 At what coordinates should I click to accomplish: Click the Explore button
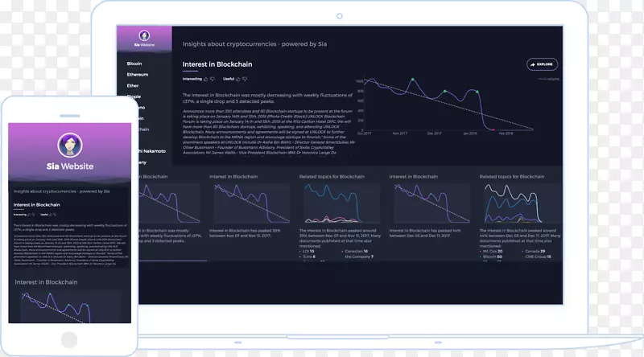[541, 64]
